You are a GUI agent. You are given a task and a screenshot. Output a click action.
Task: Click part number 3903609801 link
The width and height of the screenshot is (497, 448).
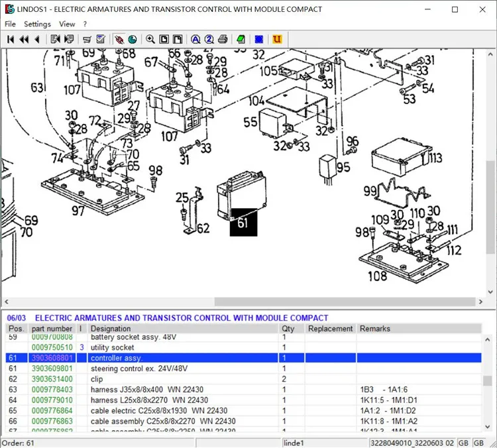pos(52,368)
